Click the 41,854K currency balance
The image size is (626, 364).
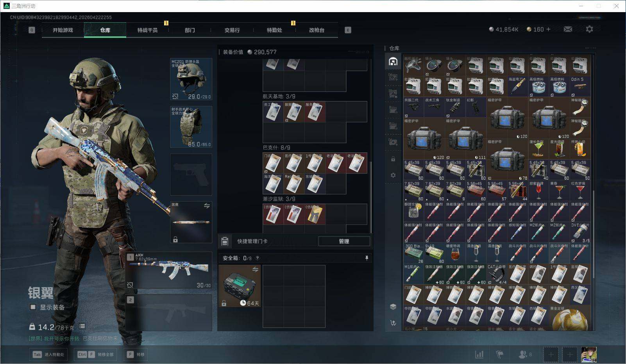(504, 29)
